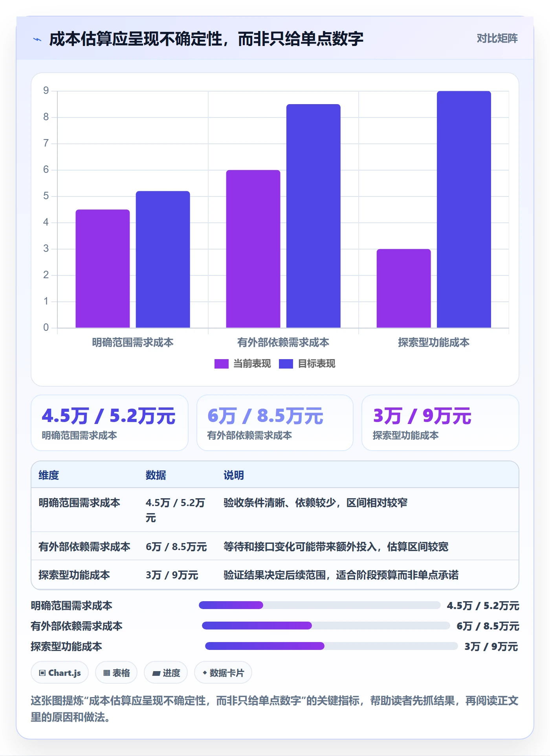Viewport: 550px width, 756px height.
Task: Open the 6万 / 8.5万元 data card
Action: pos(275,423)
